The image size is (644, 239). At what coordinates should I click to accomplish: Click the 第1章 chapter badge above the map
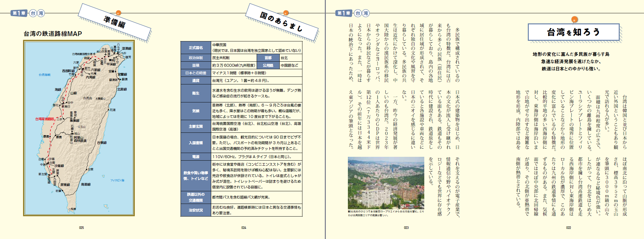[19, 13]
